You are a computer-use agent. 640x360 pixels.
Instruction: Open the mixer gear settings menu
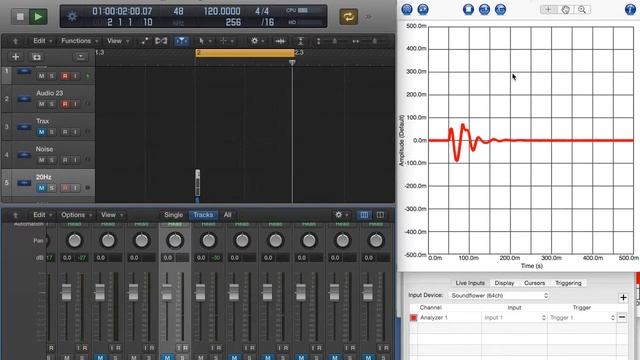pos(341,215)
